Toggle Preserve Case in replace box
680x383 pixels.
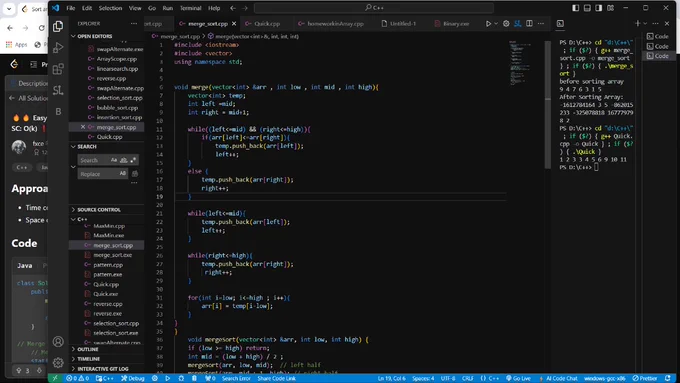pyautogui.click(x=123, y=173)
